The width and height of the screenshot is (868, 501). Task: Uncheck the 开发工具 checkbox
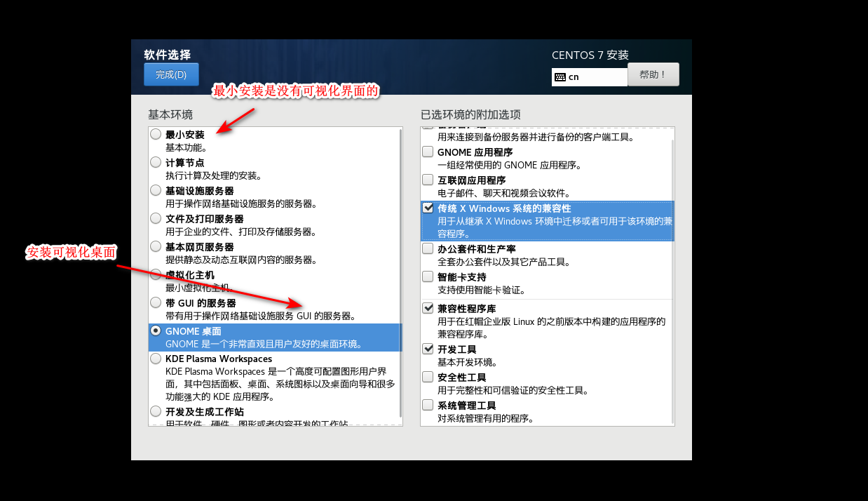[x=428, y=349]
